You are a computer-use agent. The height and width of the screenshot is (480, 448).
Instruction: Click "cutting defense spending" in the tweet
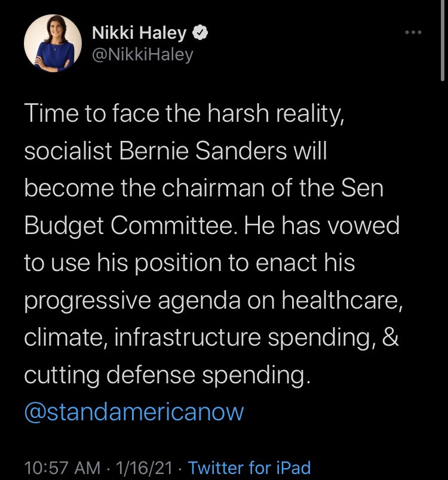168,376
